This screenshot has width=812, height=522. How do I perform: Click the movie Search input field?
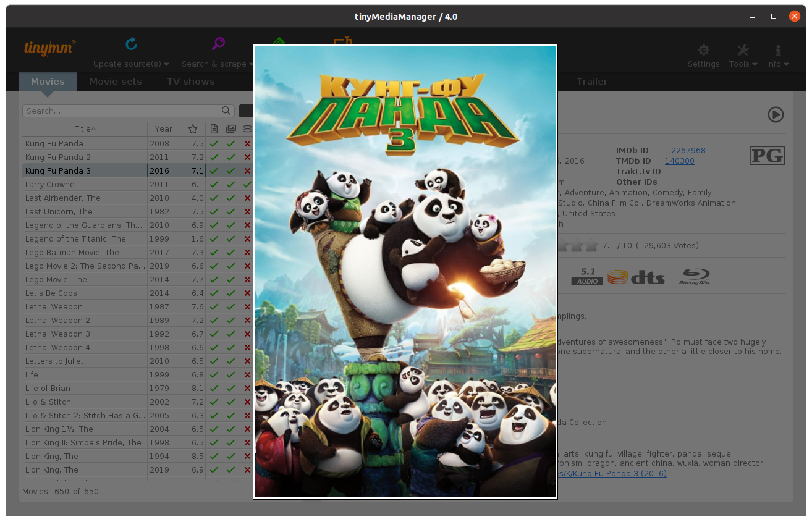(122, 111)
